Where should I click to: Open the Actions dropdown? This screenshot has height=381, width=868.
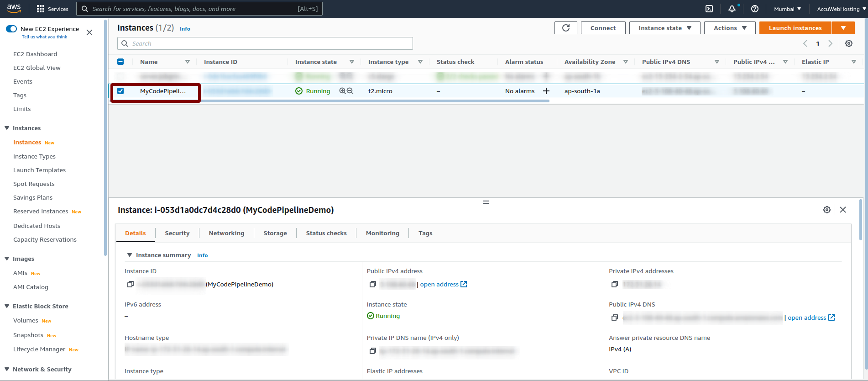click(730, 28)
